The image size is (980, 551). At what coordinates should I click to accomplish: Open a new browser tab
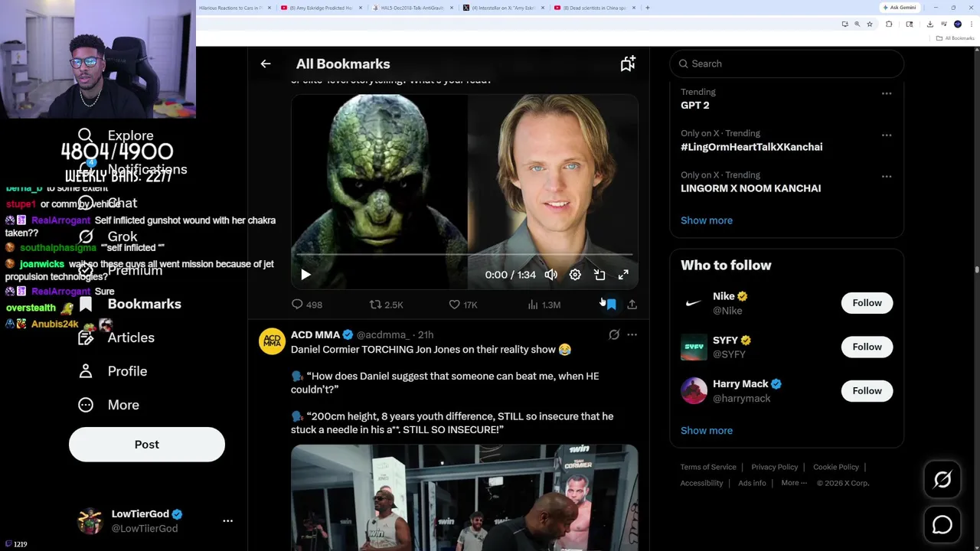(648, 8)
